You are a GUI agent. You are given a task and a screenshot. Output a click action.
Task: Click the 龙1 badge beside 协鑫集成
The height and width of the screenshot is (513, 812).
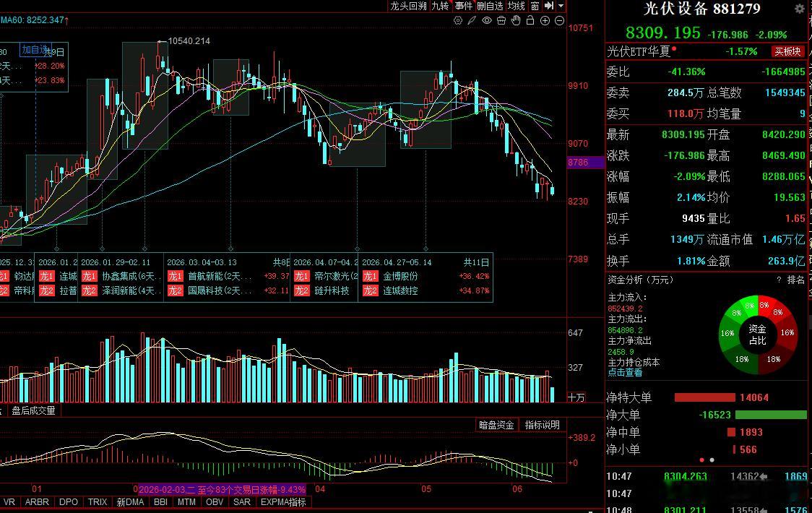(x=89, y=276)
